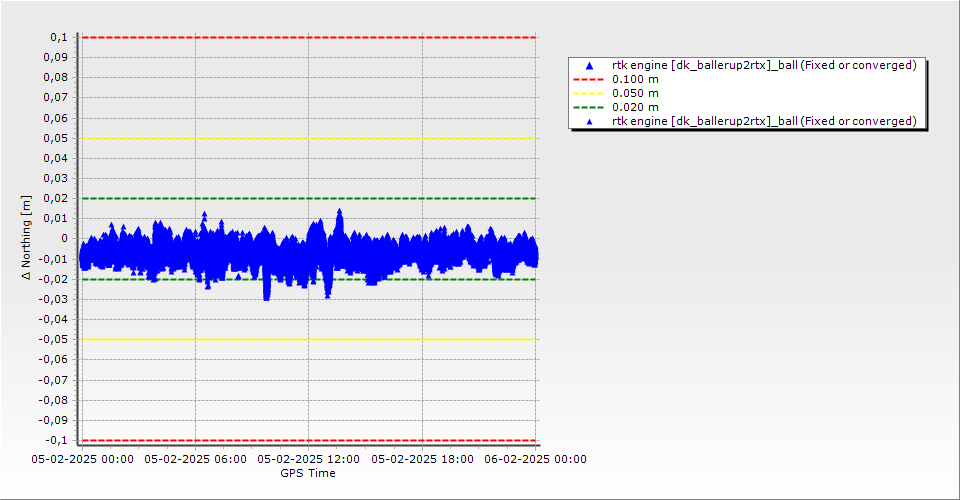
Task: Click the '0,1' y-axis tick label
Action: pyautogui.click(x=59, y=37)
